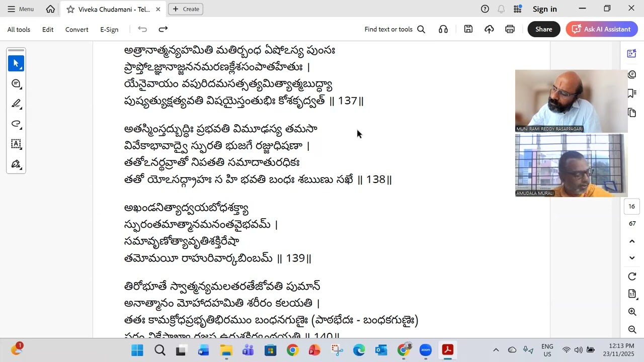Undo the last action

(142, 29)
